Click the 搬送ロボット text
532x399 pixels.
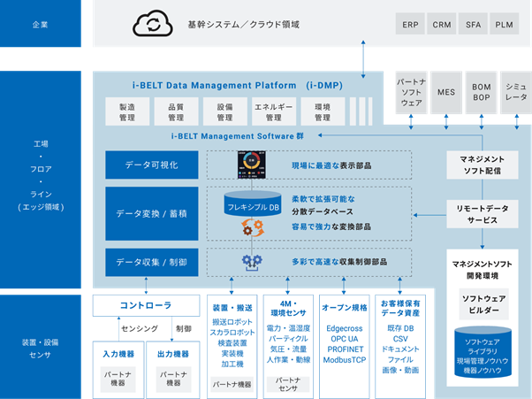pos(232,322)
